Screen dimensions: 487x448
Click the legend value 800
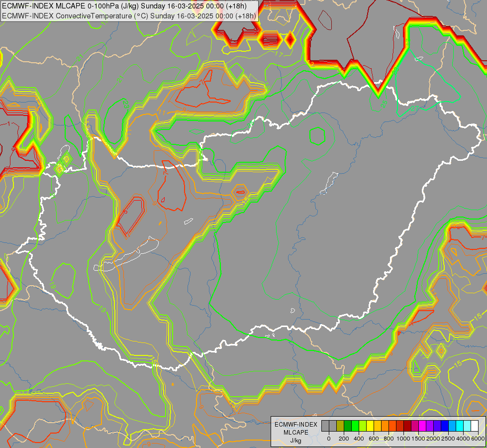(389, 439)
